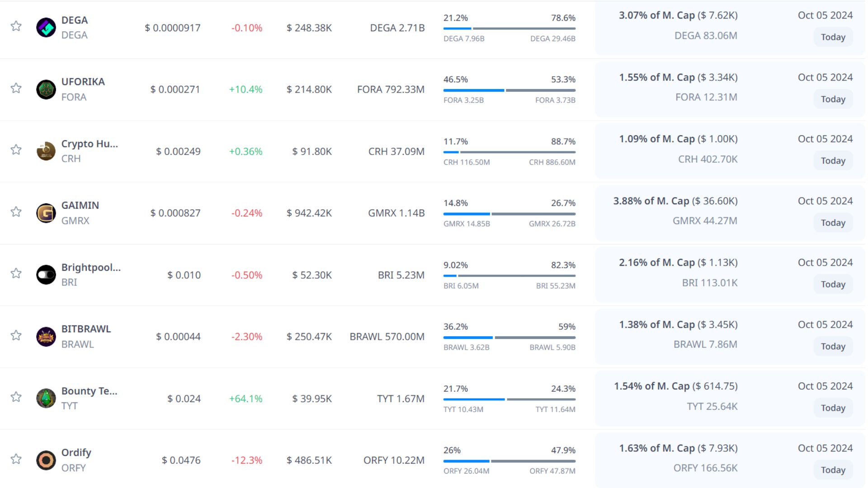868x488 pixels.
Task: Toggle favorite star for UFORIKA
Action: pos(16,88)
